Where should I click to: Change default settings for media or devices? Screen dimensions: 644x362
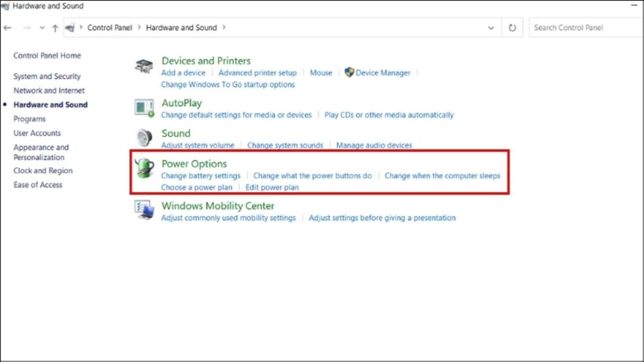pos(236,115)
